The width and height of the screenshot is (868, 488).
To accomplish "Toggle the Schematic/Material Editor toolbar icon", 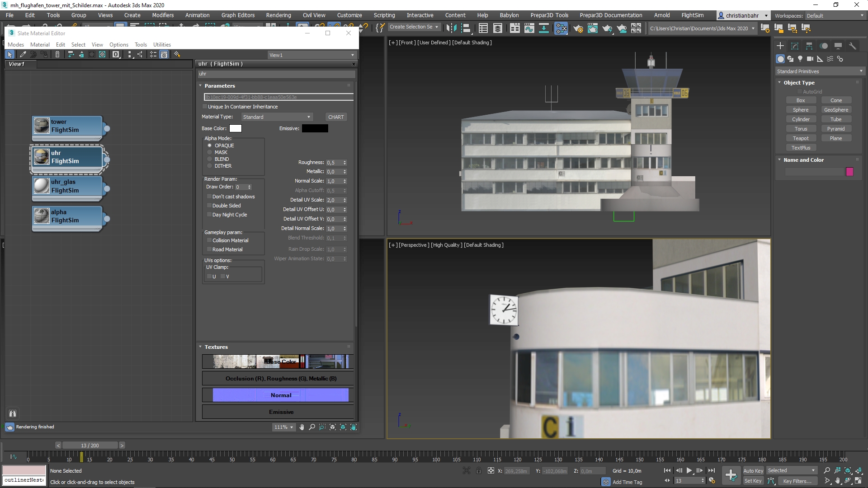I will (x=561, y=28).
